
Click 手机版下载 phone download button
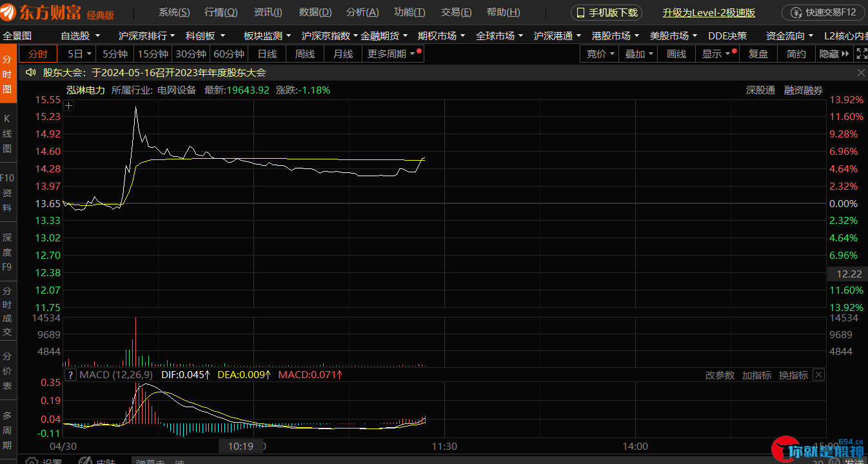[606, 13]
